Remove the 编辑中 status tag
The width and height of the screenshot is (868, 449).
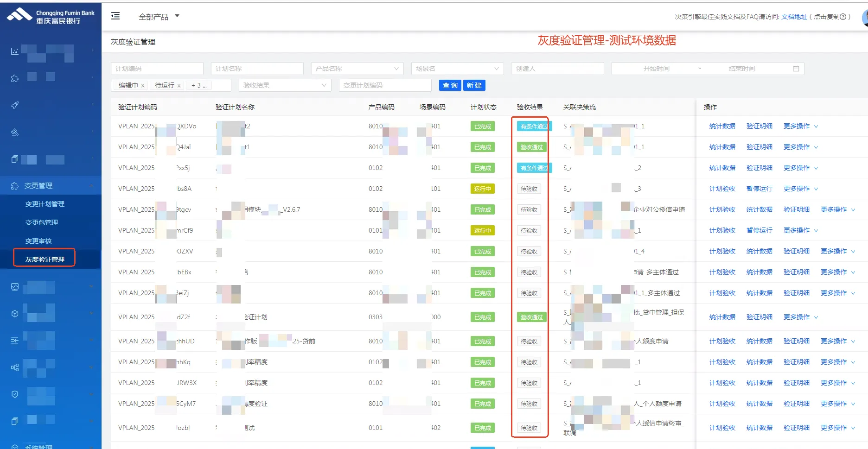143,86
